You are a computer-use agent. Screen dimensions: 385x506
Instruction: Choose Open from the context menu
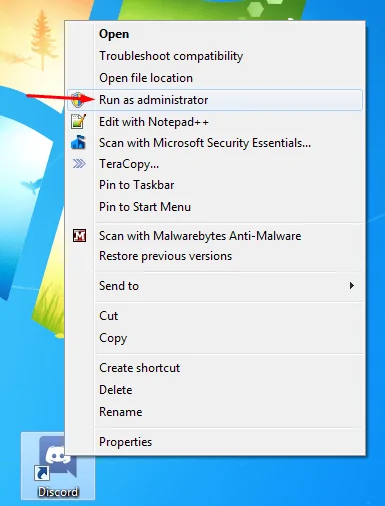pos(215,34)
